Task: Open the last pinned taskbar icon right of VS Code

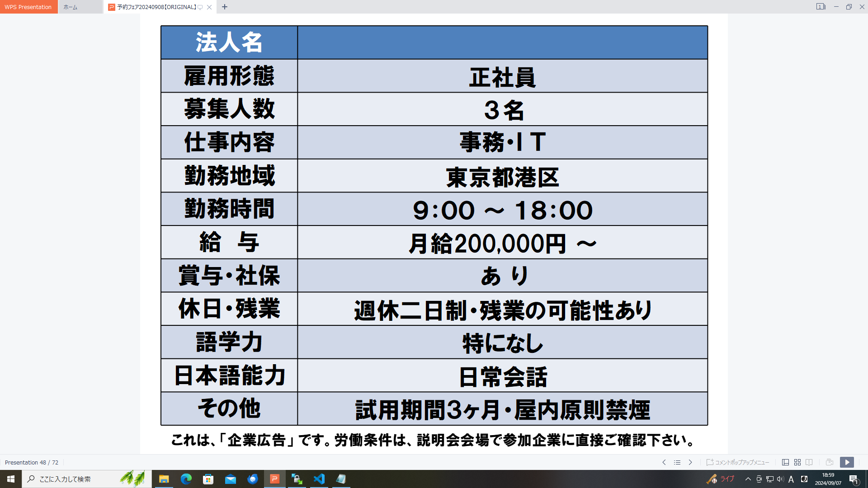Action: click(341, 479)
